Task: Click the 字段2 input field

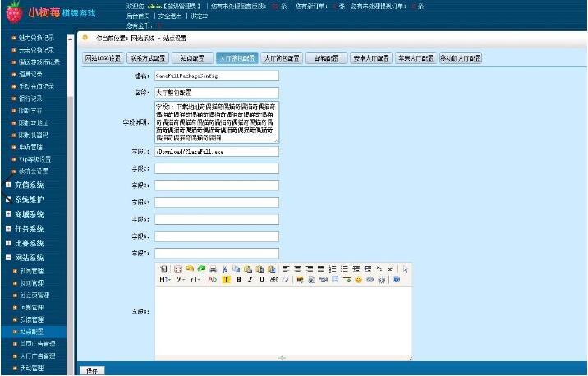Action: pos(217,168)
